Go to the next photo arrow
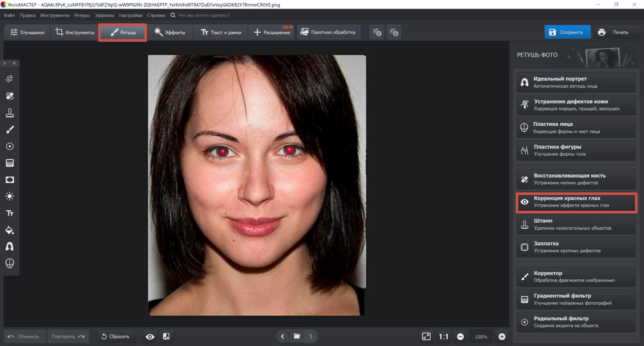The width and height of the screenshot is (644, 346). pyautogui.click(x=311, y=336)
